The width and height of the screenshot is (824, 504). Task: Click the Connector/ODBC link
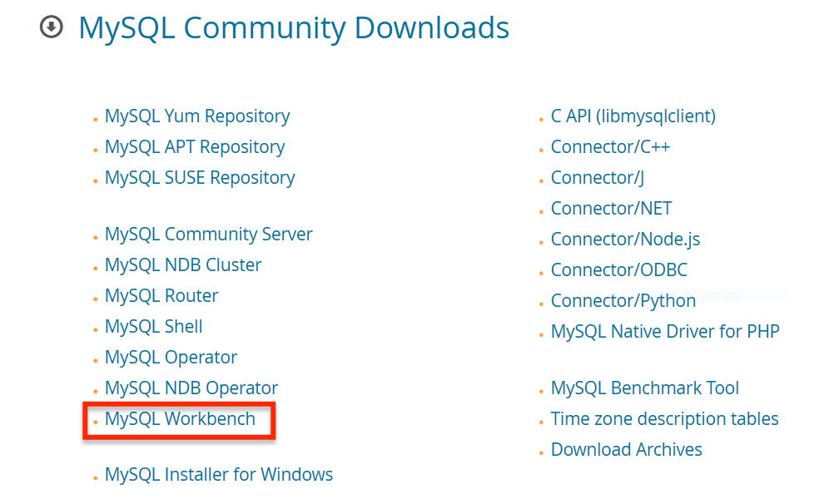pyautogui.click(x=619, y=270)
